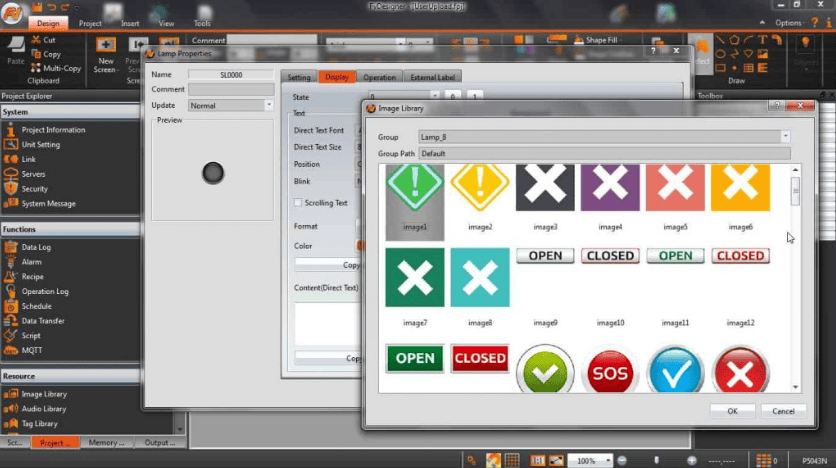Expand the Group Lamp_8 dropdown
836x468 pixels.
coord(785,136)
